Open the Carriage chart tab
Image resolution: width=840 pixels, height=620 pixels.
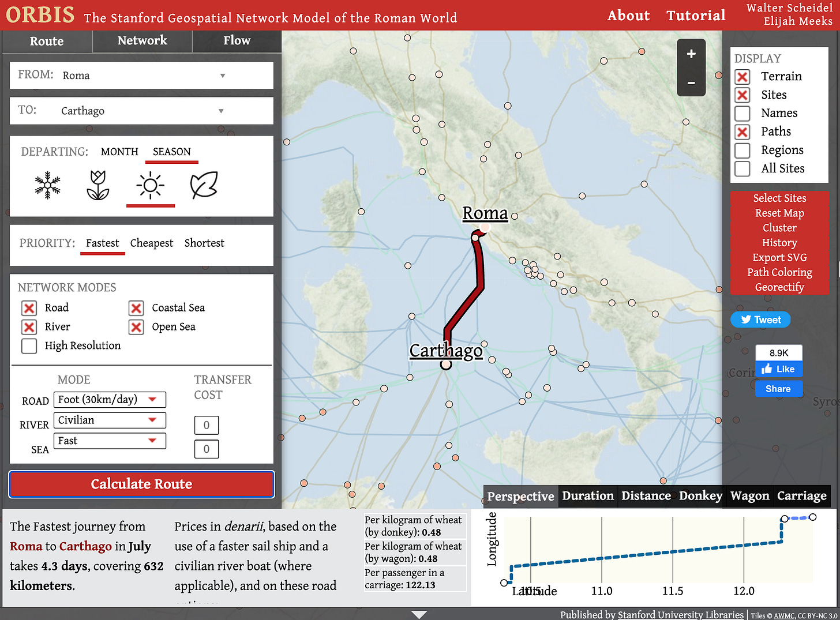pyautogui.click(x=801, y=496)
